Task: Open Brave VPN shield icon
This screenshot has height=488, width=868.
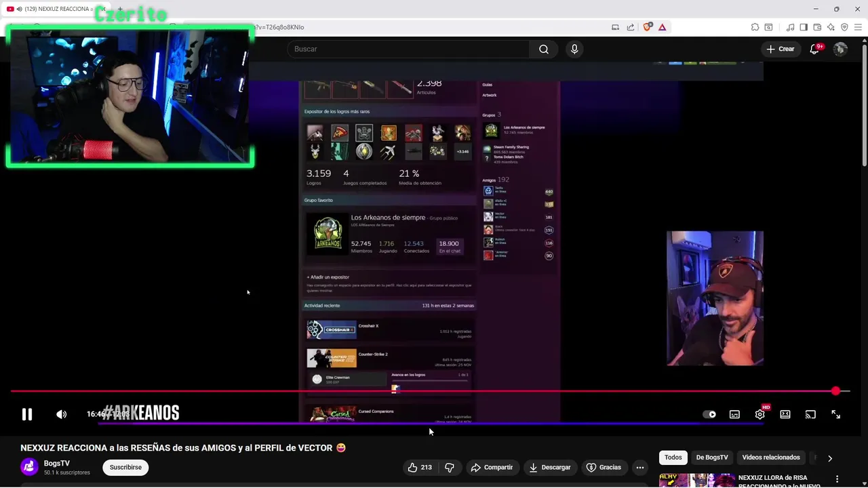Action: [x=844, y=27]
